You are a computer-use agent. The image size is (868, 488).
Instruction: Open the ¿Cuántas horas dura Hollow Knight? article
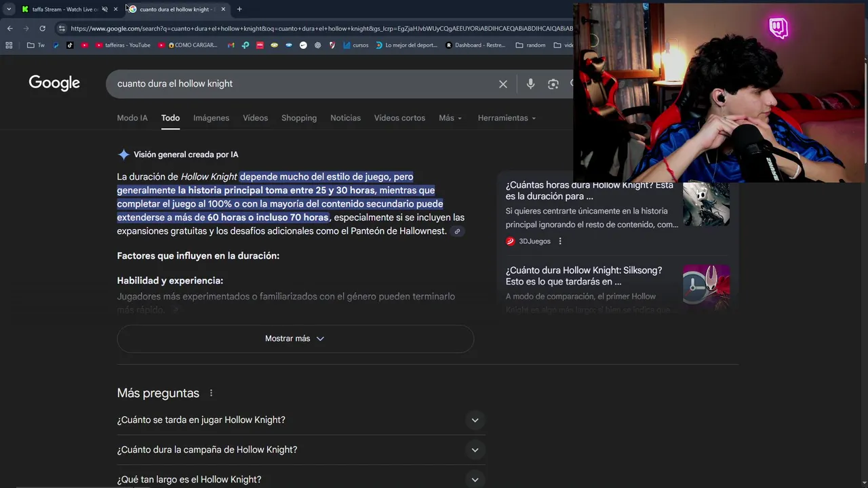pos(589,190)
